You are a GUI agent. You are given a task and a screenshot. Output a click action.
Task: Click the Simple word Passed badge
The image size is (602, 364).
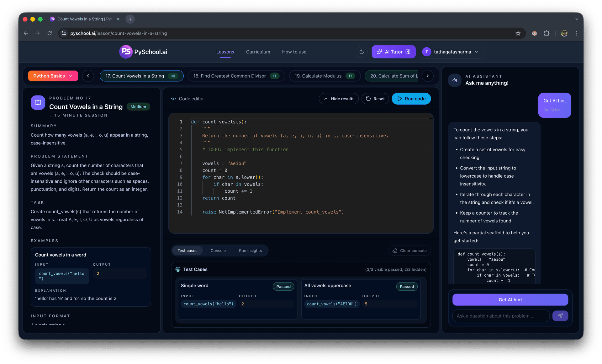(283, 286)
